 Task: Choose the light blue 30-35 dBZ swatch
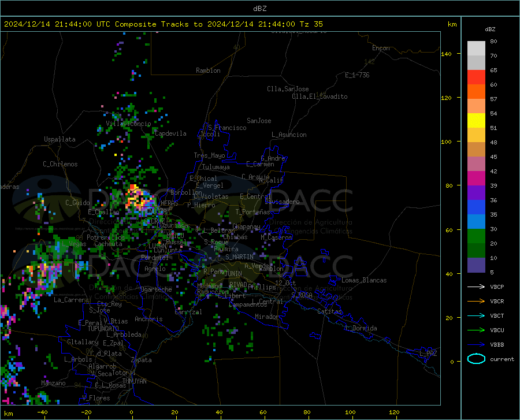point(476,222)
